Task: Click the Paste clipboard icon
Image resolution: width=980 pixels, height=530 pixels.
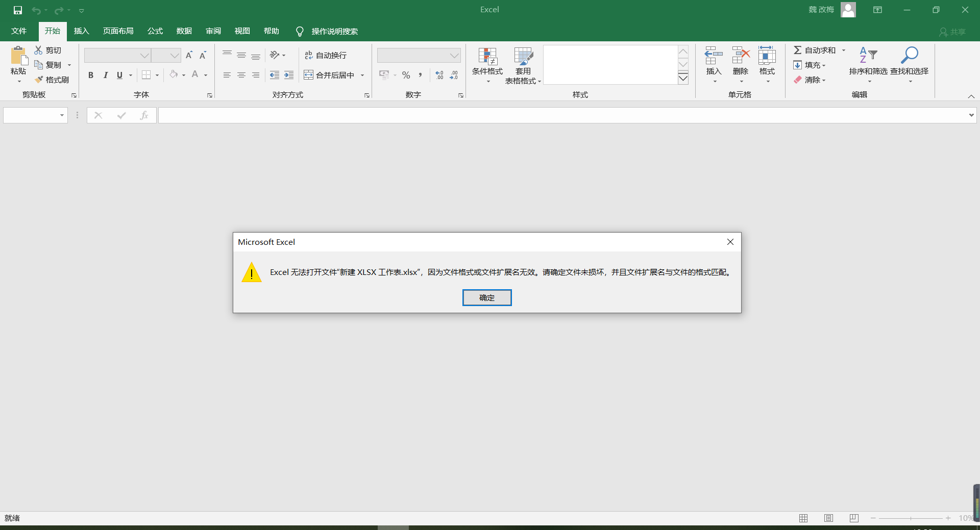Action: (19, 56)
